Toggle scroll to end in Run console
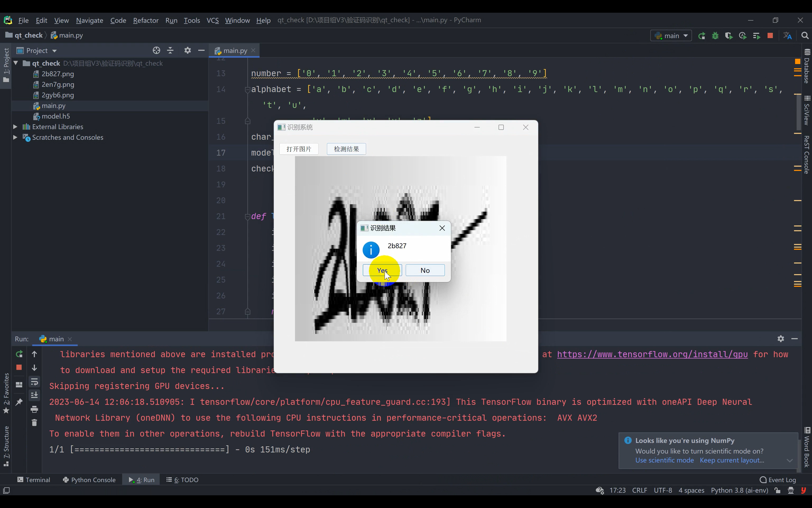Screen dimensions: 812x508 coord(34,396)
